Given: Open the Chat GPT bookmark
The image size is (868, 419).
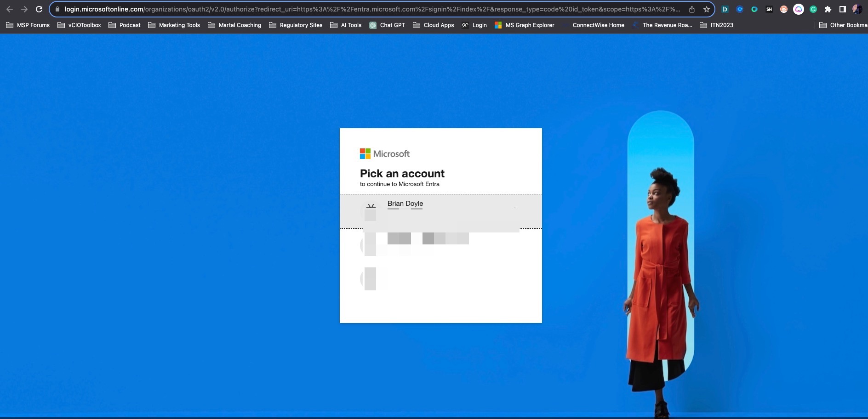Looking at the screenshot, I should [387, 25].
